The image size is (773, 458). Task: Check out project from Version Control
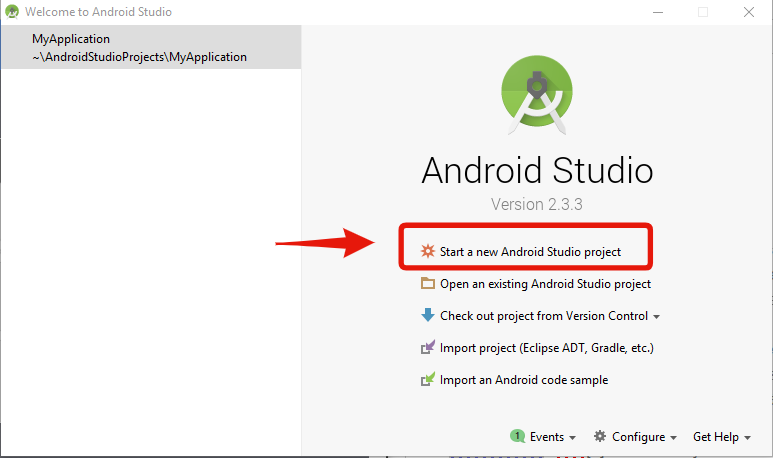pyautogui.click(x=544, y=316)
